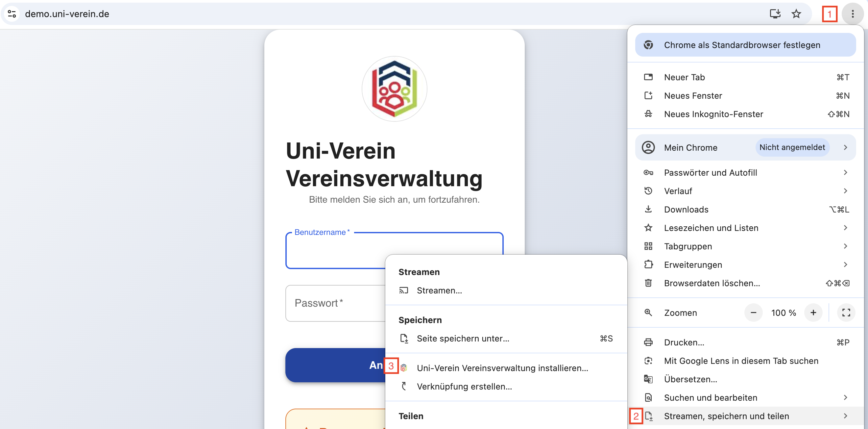
Task: Click the Uni-Verein logo image
Action: 394,89
